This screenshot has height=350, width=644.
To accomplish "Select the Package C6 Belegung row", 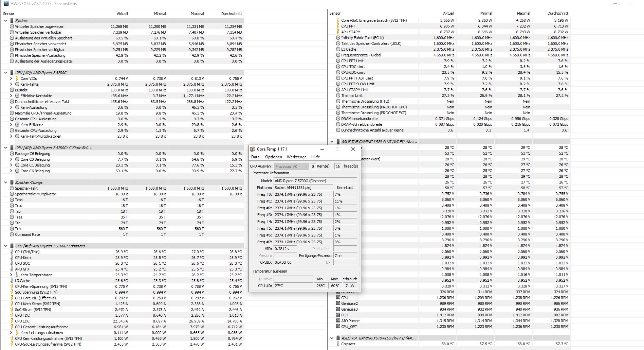I will coord(123,154).
